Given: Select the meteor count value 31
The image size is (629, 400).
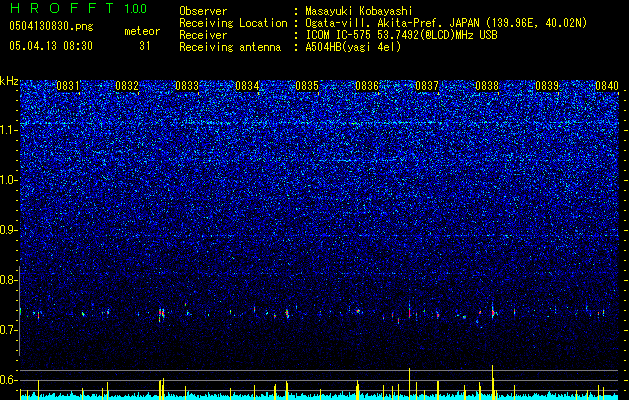Looking at the screenshot, I should point(145,46).
